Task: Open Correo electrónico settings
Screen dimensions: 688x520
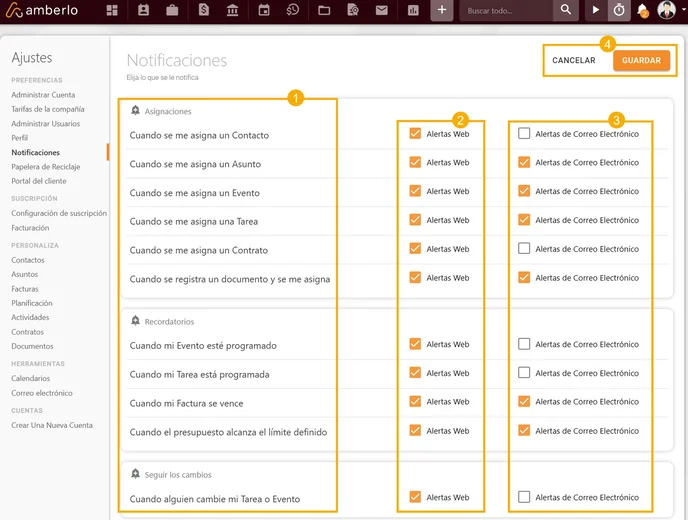Action: 42,393
